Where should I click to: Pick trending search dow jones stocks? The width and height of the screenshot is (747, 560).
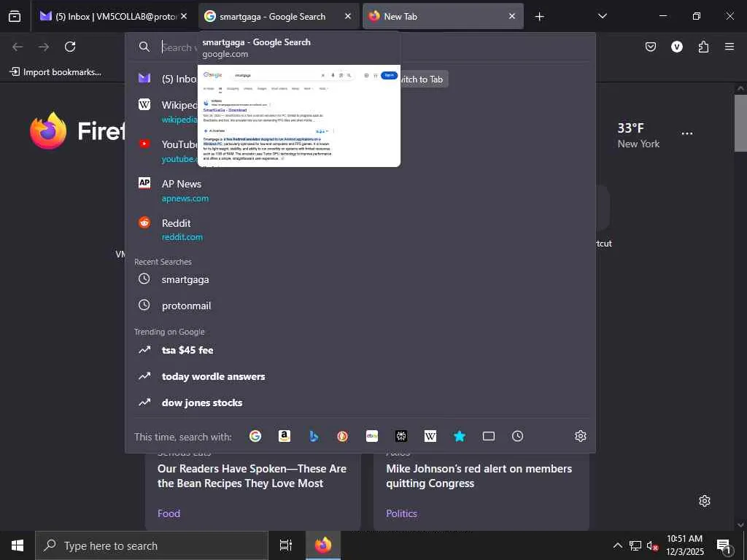click(360, 402)
